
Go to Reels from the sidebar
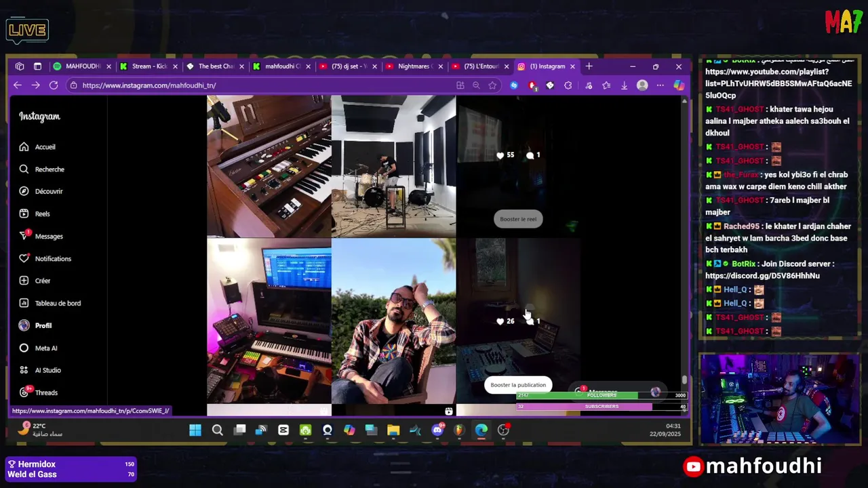coord(35,213)
